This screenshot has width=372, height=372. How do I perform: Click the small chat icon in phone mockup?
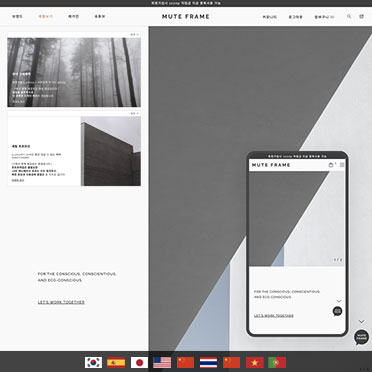click(337, 311)
